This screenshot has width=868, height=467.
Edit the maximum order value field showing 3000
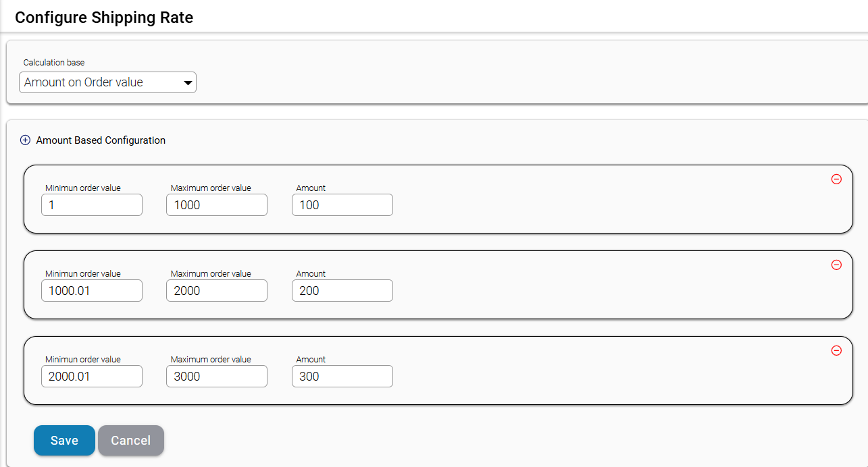217,377
